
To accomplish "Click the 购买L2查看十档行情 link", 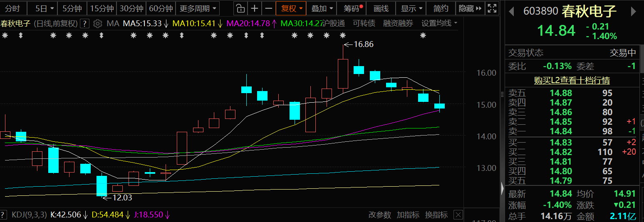I will (x=572, y=80).
